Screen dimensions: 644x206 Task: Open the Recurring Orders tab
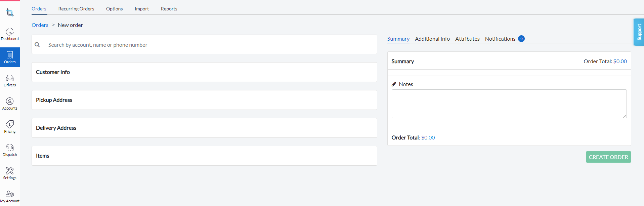pyautogui.click(x=76, y=9)
